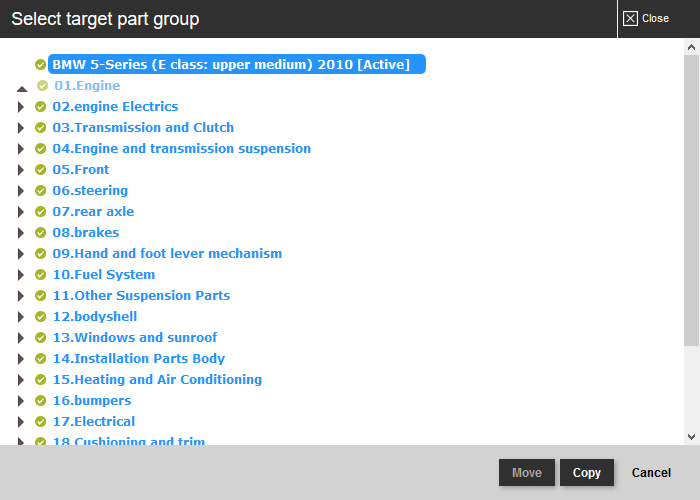Select 17.Electrical part group

[x=93, y=421]
